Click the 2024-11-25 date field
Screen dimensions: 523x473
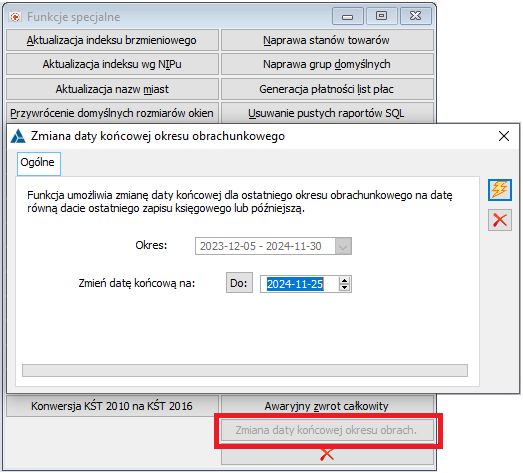tap(300, 284)
